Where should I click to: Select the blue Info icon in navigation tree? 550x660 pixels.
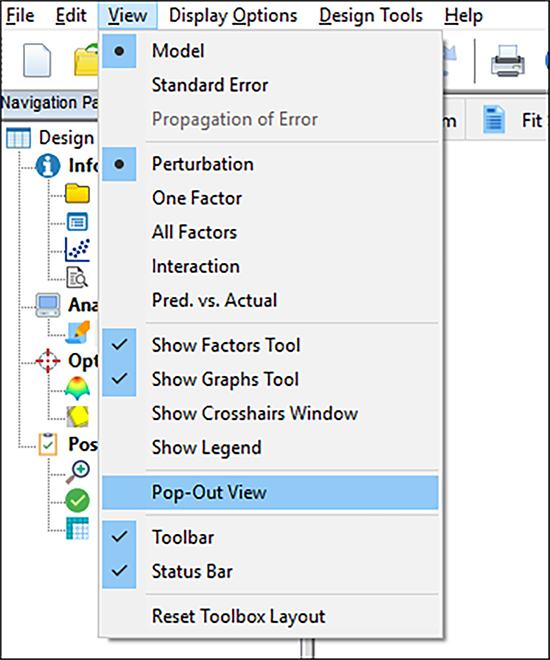click(48, 166)
